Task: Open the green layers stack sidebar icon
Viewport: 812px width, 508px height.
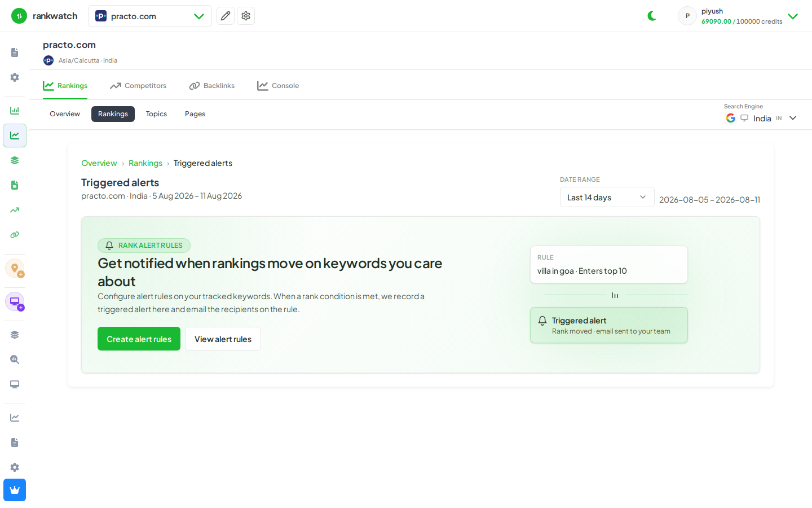Action: [15, 160]
